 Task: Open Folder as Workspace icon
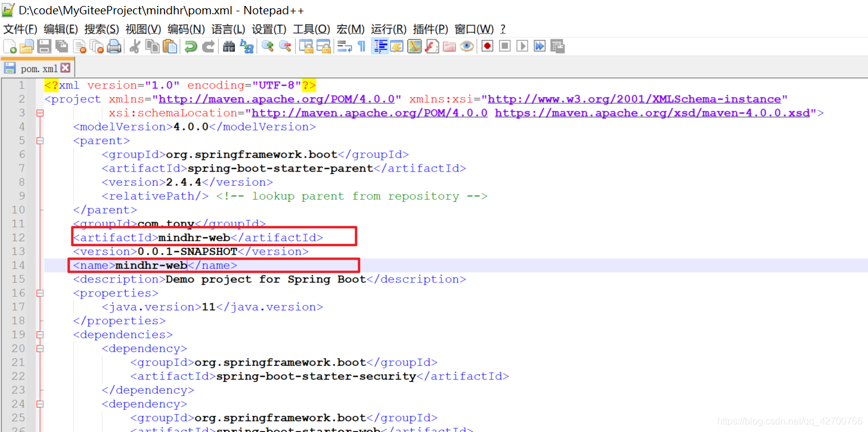click(x=449, y=46)
